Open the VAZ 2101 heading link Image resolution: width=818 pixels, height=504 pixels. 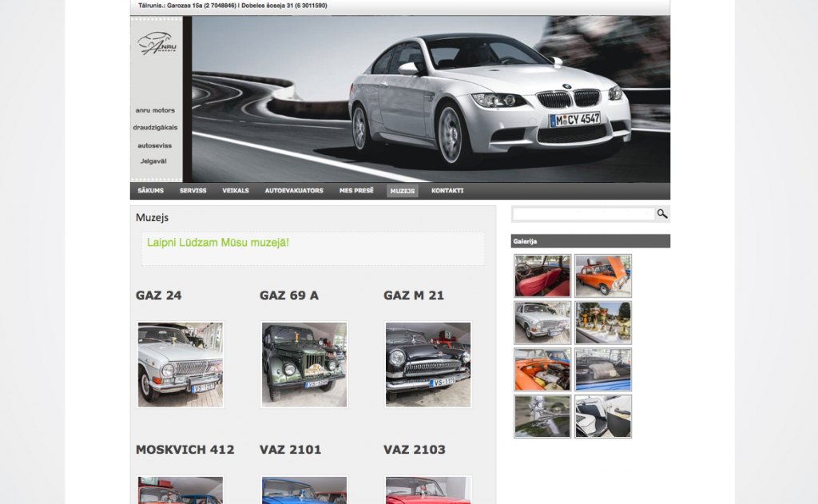[x=290, y=449]
